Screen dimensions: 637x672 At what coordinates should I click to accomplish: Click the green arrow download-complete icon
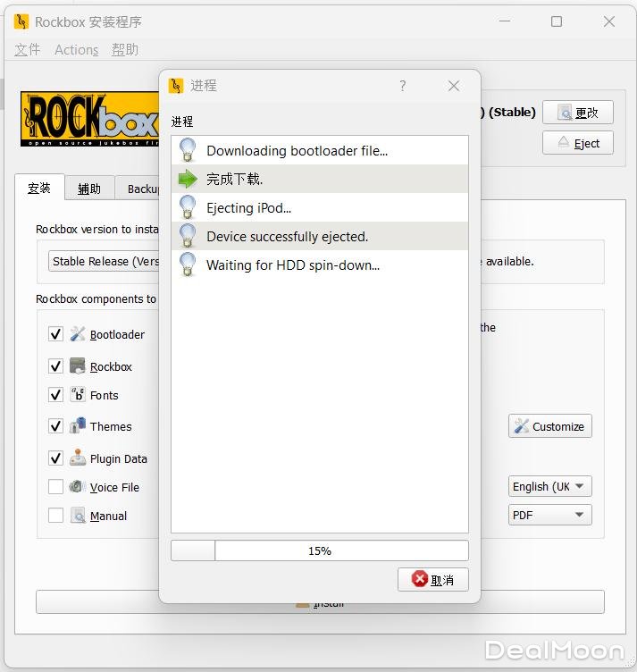[x=188, y=179]
